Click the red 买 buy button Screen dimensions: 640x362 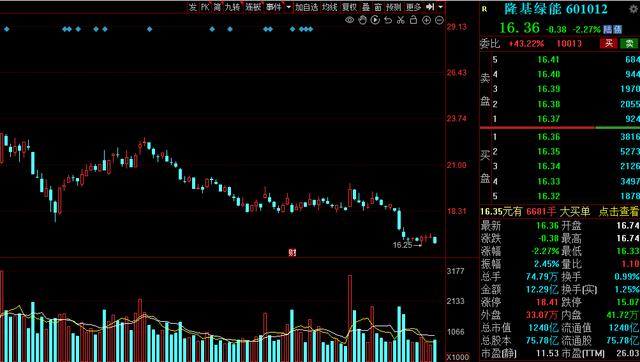(609, 43)
